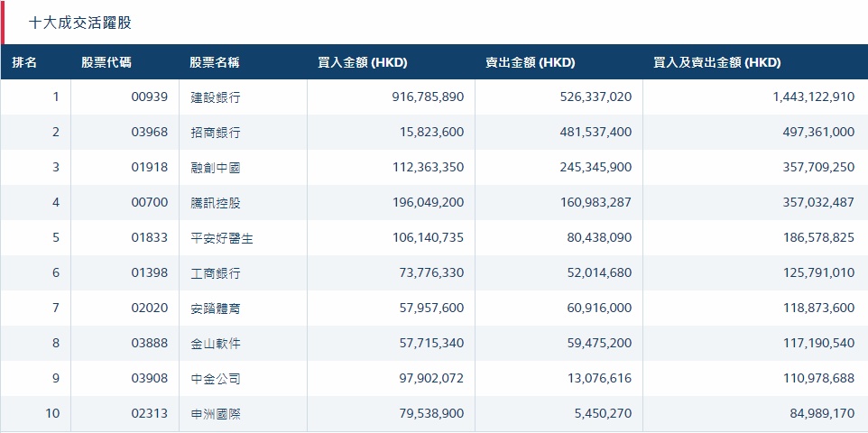Image resolution: width=868 pixels, height=433 pixels.
Task: Open 騰訊控股 stock entry
Action: (216, 203)
